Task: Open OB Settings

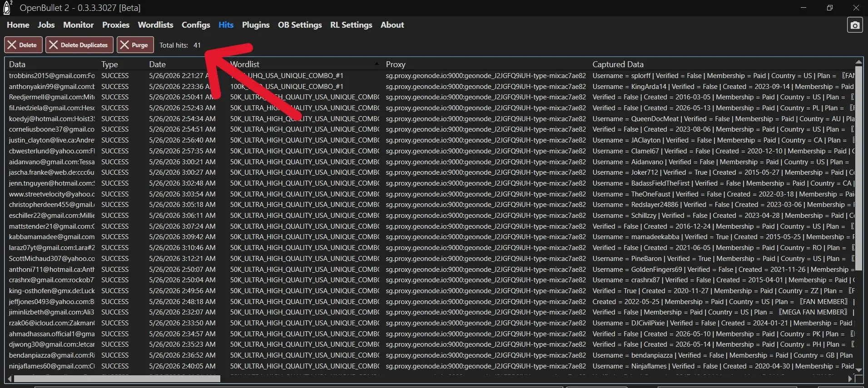Action: coord(300,25)
